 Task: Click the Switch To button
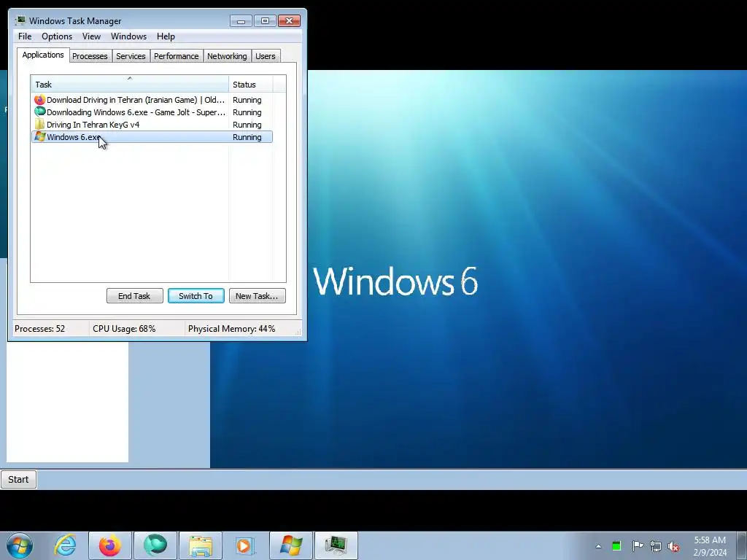point(196,296)
